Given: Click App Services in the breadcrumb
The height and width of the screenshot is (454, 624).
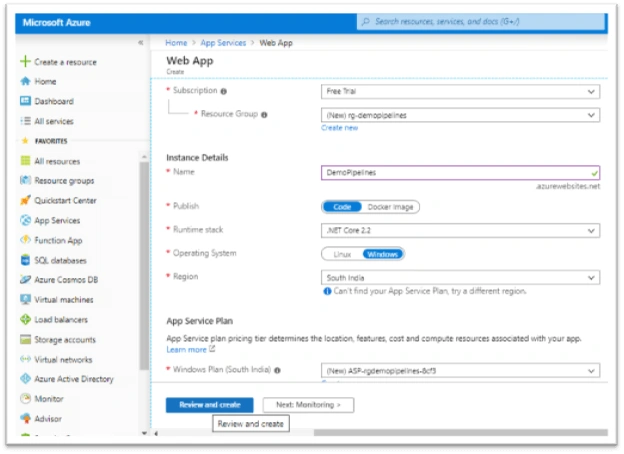Looking at the screenshot, I should (x=223, y=43).
